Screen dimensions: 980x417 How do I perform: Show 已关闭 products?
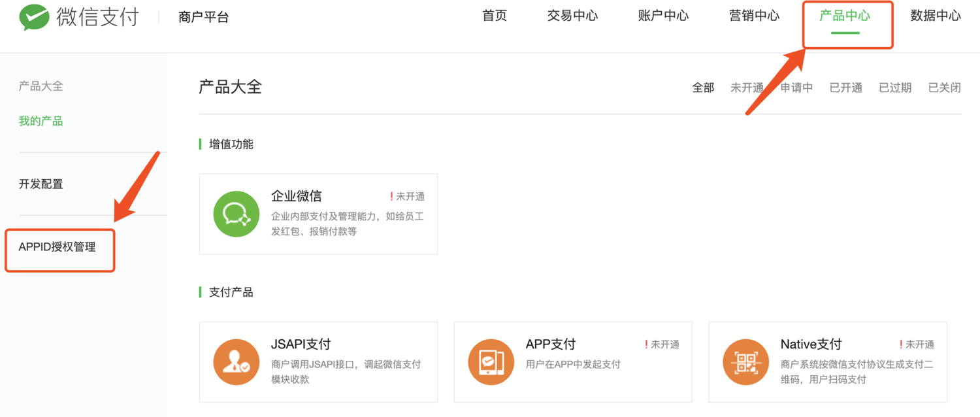point(944,88)
